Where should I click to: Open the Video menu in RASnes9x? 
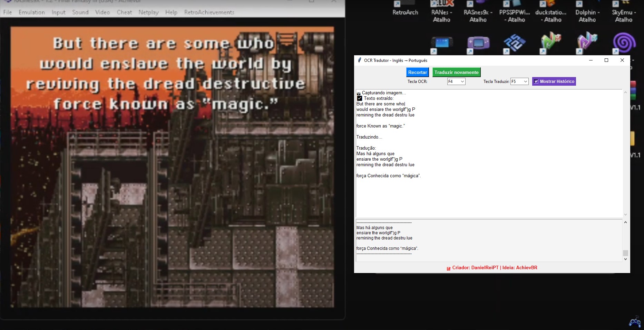pyautogui.click(x=103, y=12)
